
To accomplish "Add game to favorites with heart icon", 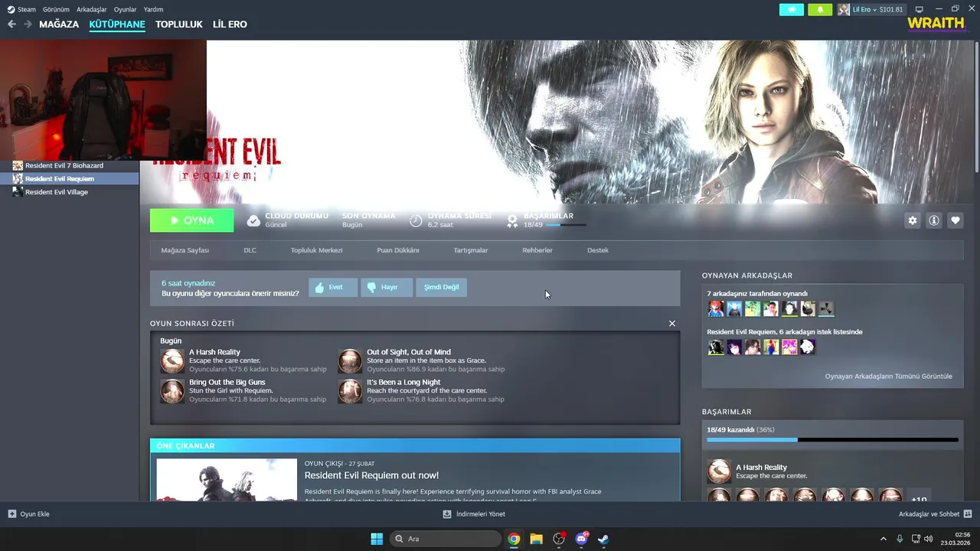I will coord(955,220).
